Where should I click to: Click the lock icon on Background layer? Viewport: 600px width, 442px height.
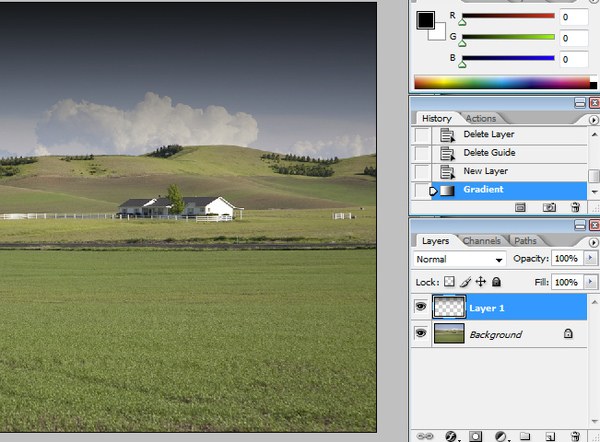(x=568, y=334)
